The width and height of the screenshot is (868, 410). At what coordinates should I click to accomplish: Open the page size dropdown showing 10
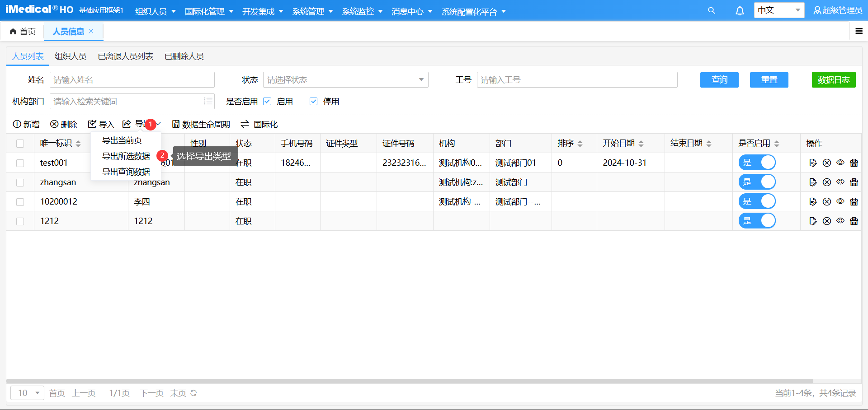tap(27, 393)
